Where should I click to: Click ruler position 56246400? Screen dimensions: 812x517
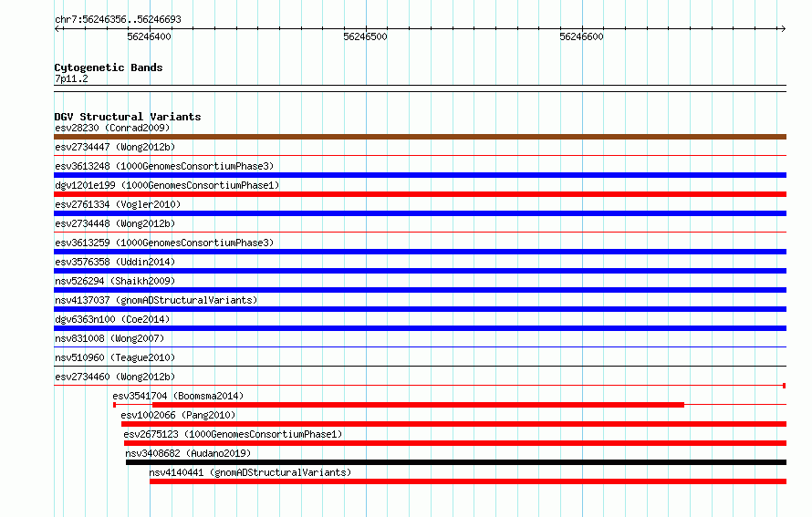pyautogui.click(x=149, y=36)
